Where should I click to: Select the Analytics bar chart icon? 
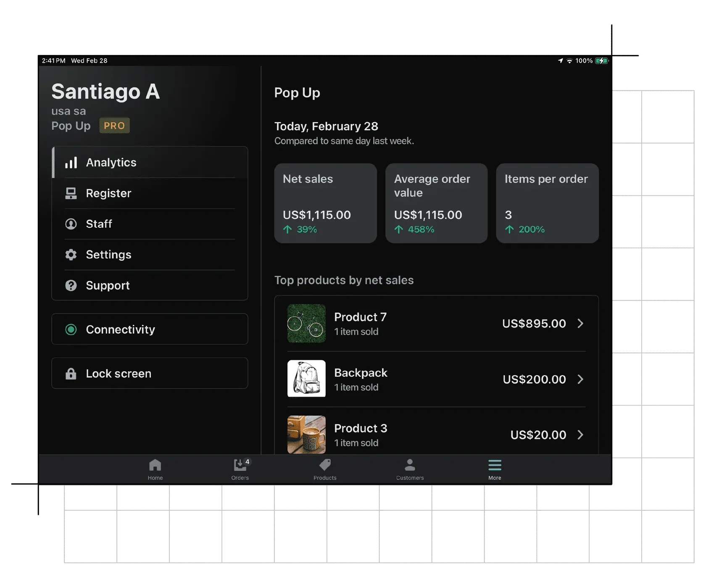pos(71,163)
